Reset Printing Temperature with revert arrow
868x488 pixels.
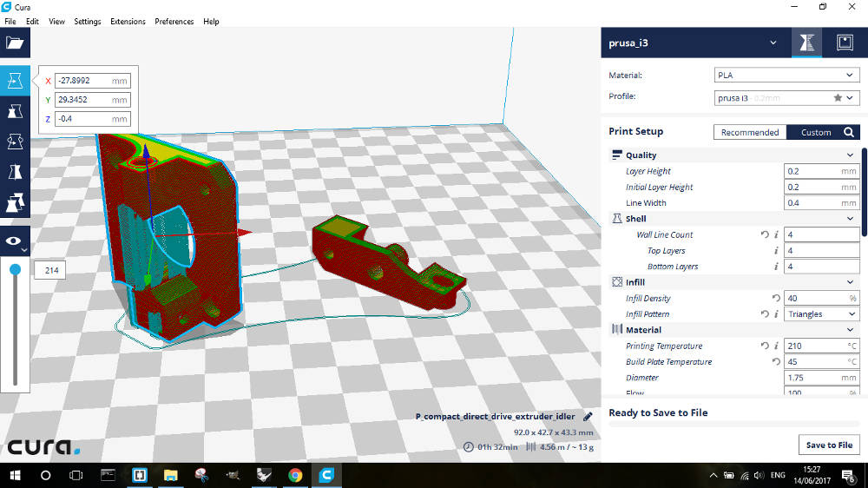pos(765,346)
